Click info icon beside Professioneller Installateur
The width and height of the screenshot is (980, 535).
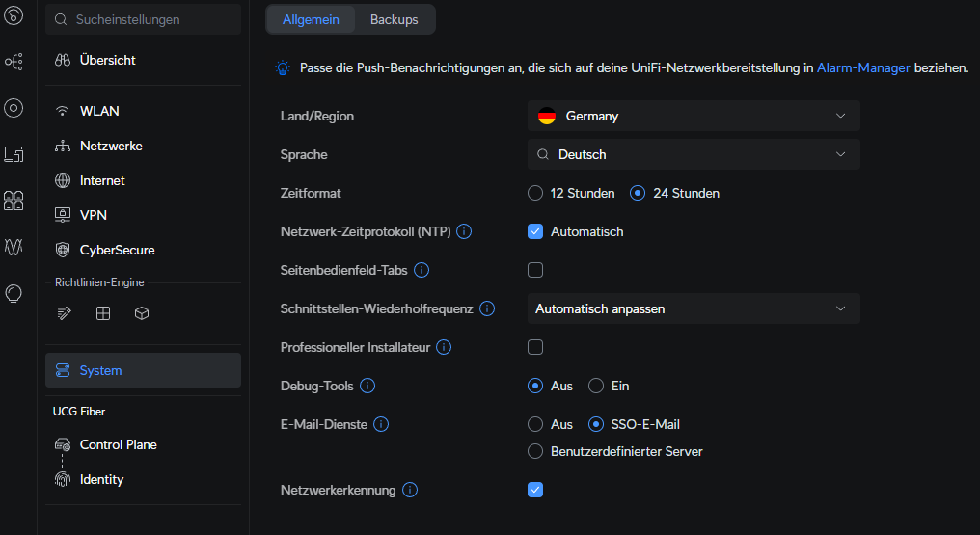[x=444, y=347]
